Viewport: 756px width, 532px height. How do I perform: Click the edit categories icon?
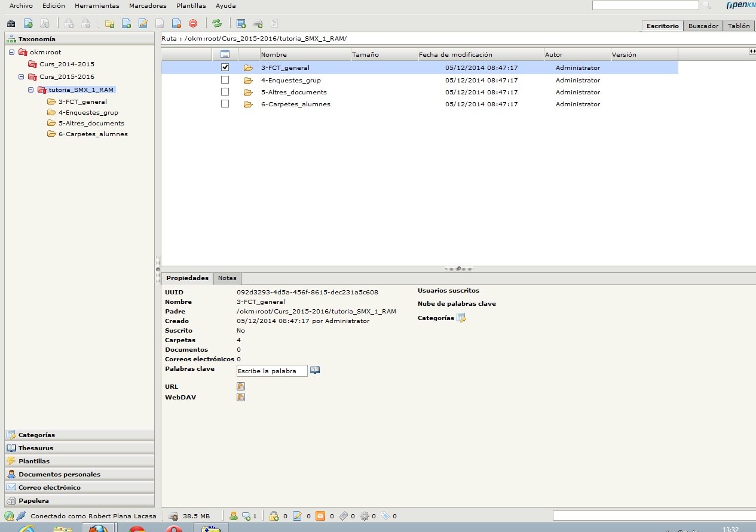click(461, 318)
